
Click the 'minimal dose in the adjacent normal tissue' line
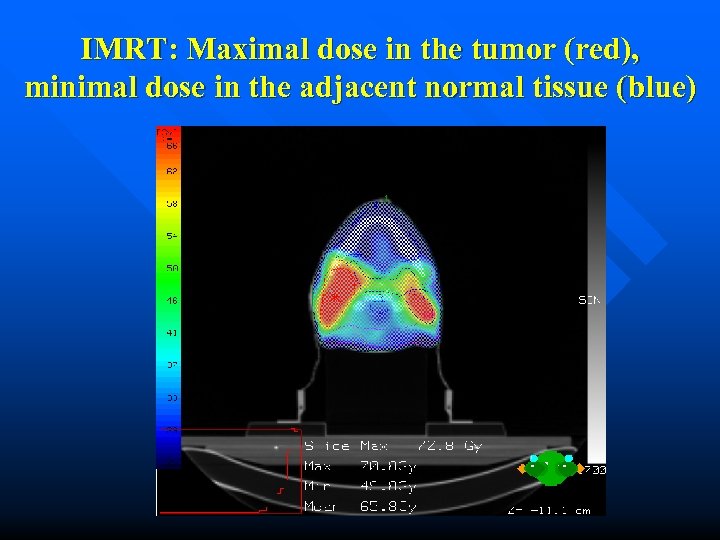(360, 87)
